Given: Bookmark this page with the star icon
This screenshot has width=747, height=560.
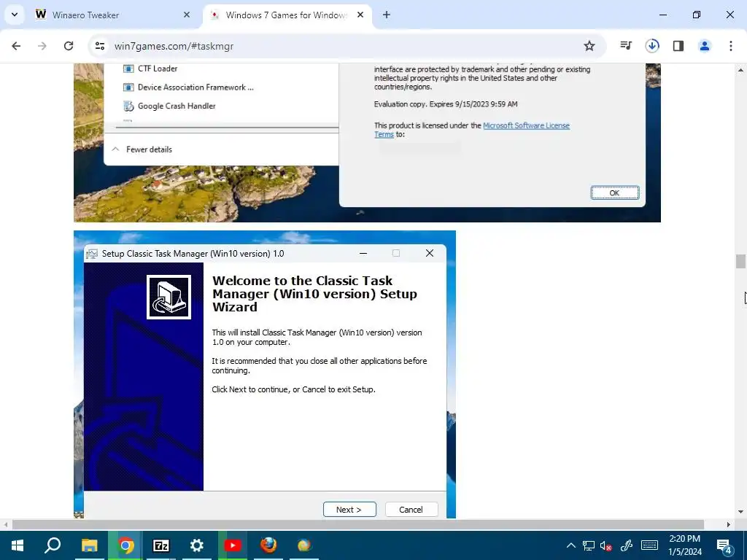Looking at the screenshot, I should [x=589, y=46].
